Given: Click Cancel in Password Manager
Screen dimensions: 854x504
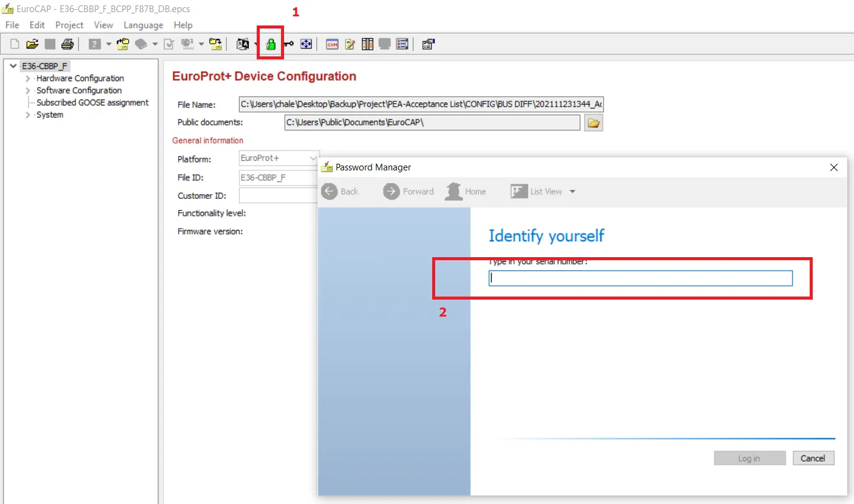Looking at the screenshot, I should (813, 459).
